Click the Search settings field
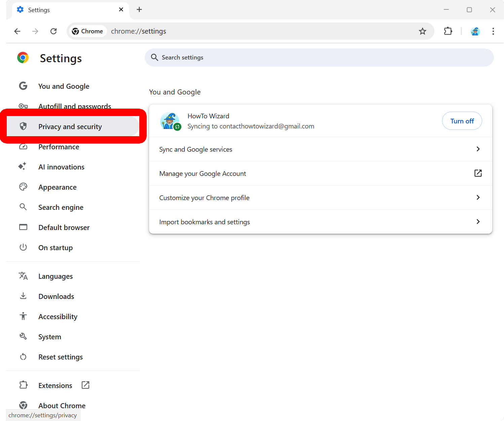Viewport: 504px width, 421px height. [x=319, y=58]
